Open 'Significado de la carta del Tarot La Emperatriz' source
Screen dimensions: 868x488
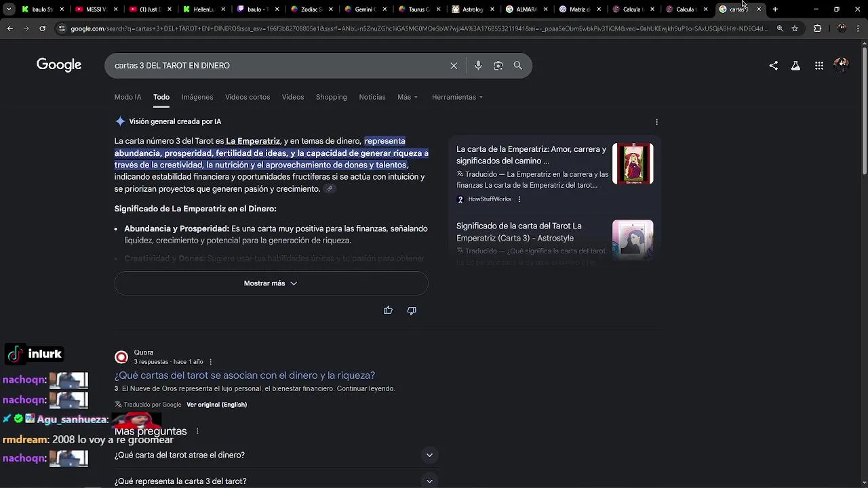click(519, 232)
